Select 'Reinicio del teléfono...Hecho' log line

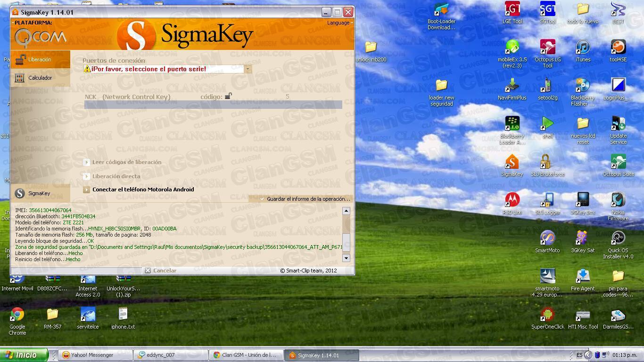pos(48,259)
